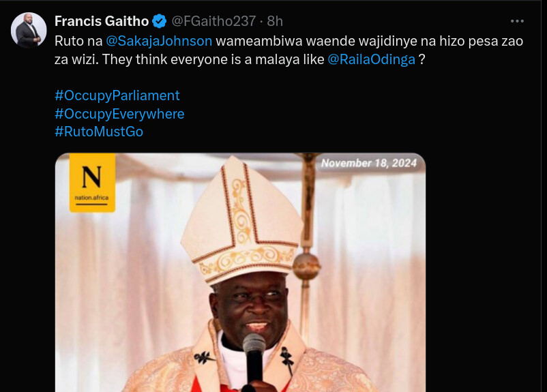The image size is (547, 392).
Task: Open the @FGaitho237 handle link
Action: pyautogui.click(x=213, y=21)
